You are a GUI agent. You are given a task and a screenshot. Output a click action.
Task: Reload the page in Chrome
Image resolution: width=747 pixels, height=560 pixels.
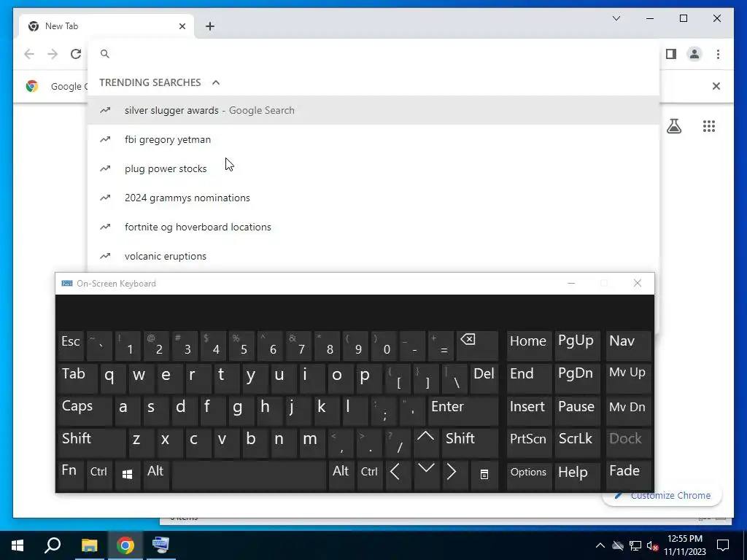tap(76, 54)
